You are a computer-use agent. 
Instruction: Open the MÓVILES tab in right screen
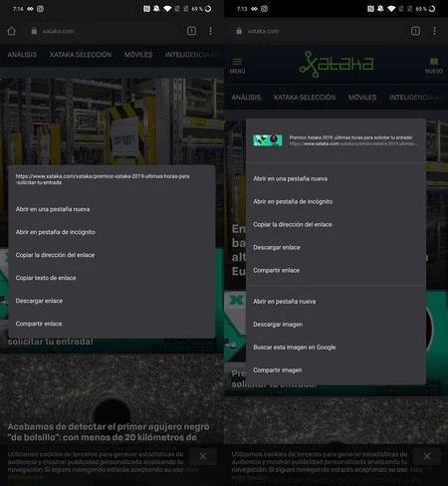coord(362,98)
